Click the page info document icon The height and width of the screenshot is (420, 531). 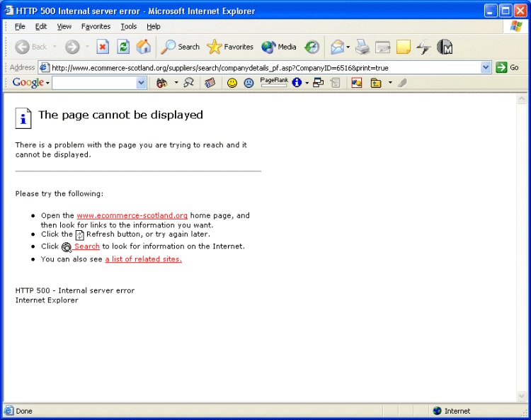point(23,118)
